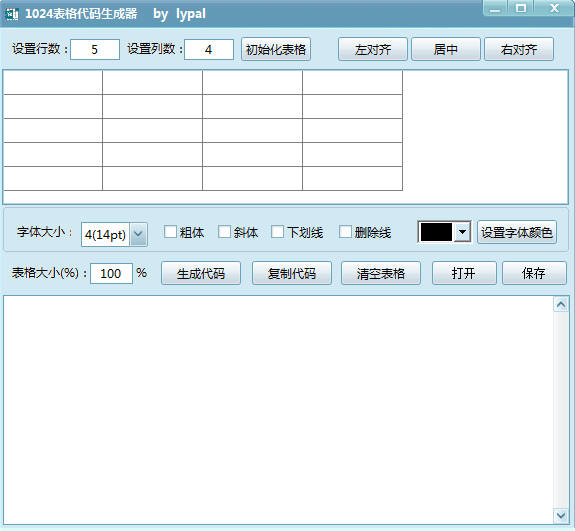Select the last cell in the bottom table row

point(352,179)
